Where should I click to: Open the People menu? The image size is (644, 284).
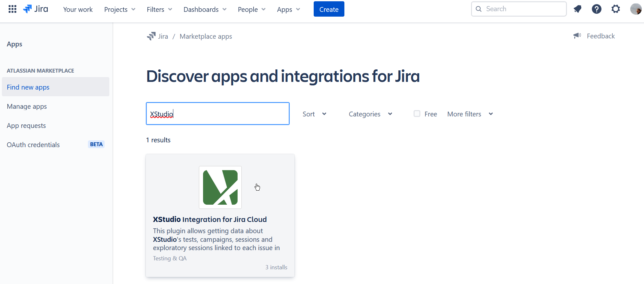coord(252,9)
